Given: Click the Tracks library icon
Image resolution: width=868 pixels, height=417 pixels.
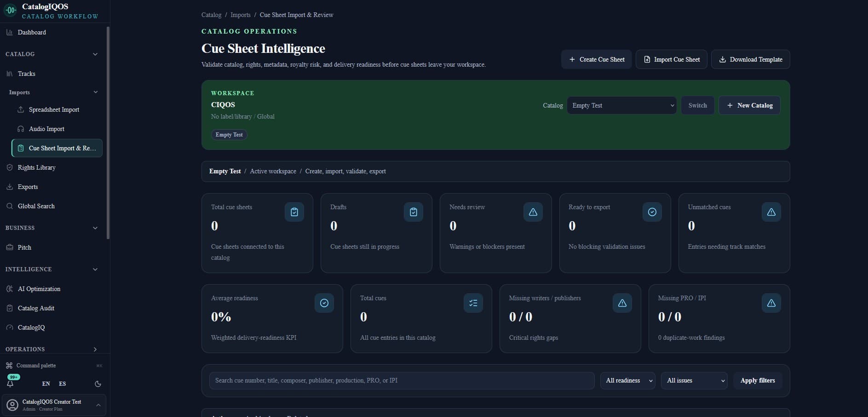Looking at the screenshot, I should click(10, 74).
